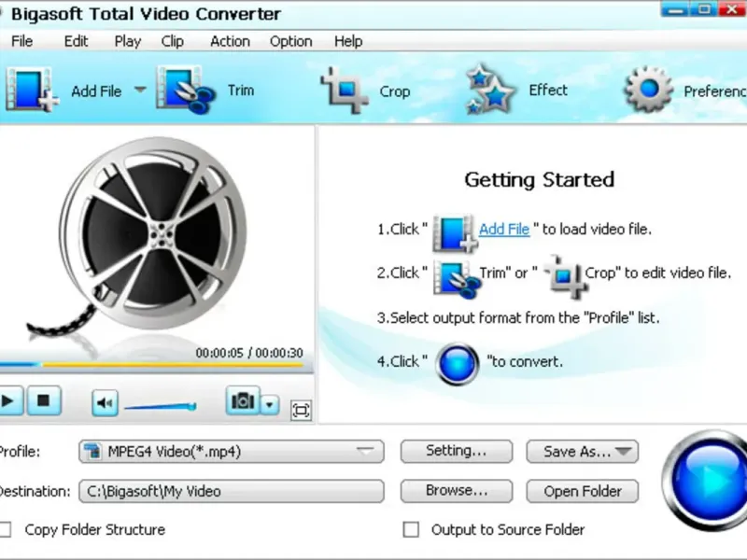Mute audio with the speaker icon
The height and width of the screenshot is (560, 747).
(x=105, y=403)
